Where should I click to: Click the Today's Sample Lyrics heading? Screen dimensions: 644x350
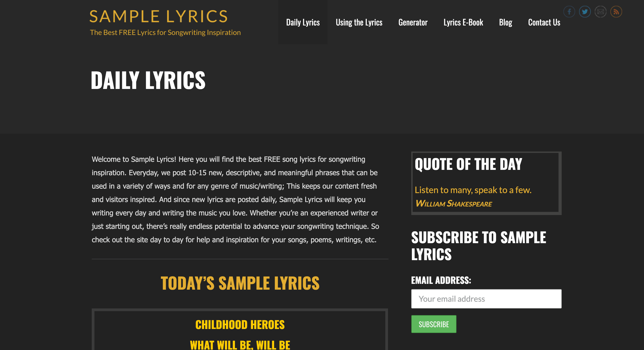pos(240,283)
